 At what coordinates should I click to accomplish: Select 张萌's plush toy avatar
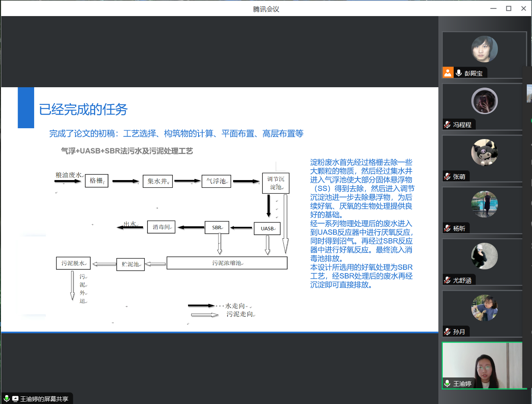tap(484, 152)
